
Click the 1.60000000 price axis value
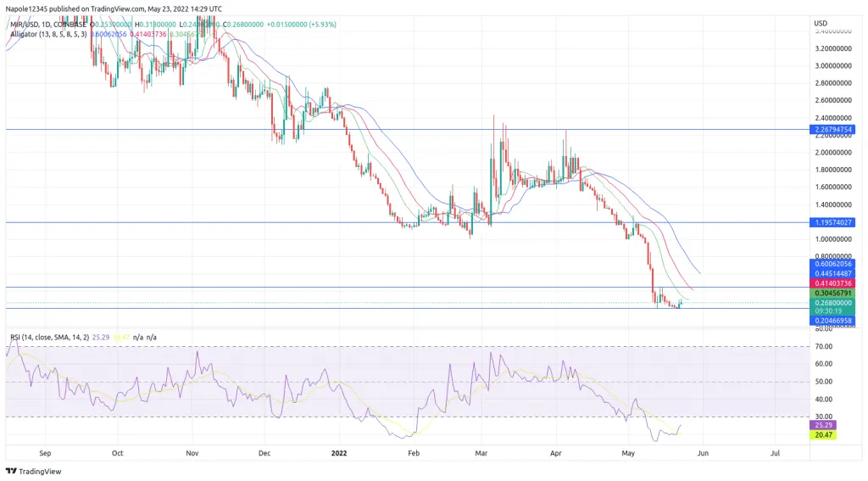pyautogui.click(x=833, y=187)
